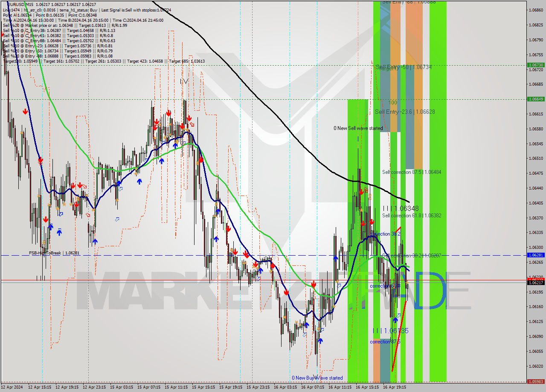Click the green 1.06730 price tag

pyautogui.click(x=536, y=65)
